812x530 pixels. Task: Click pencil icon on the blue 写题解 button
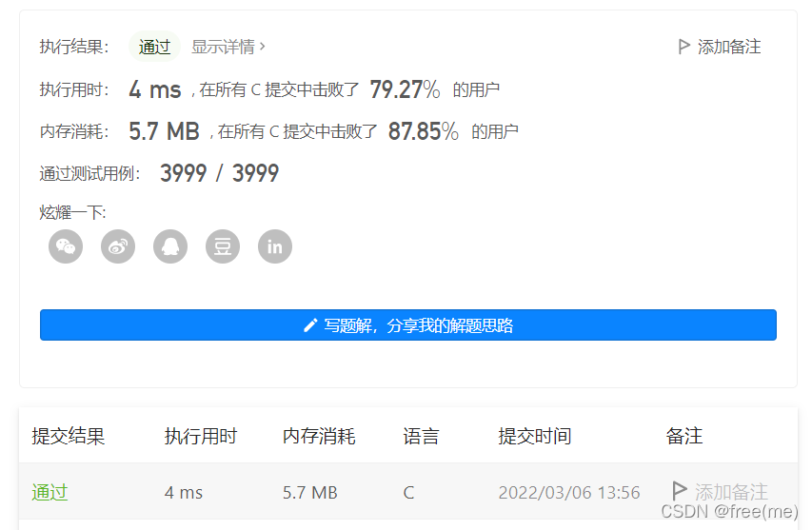point(310,325)
